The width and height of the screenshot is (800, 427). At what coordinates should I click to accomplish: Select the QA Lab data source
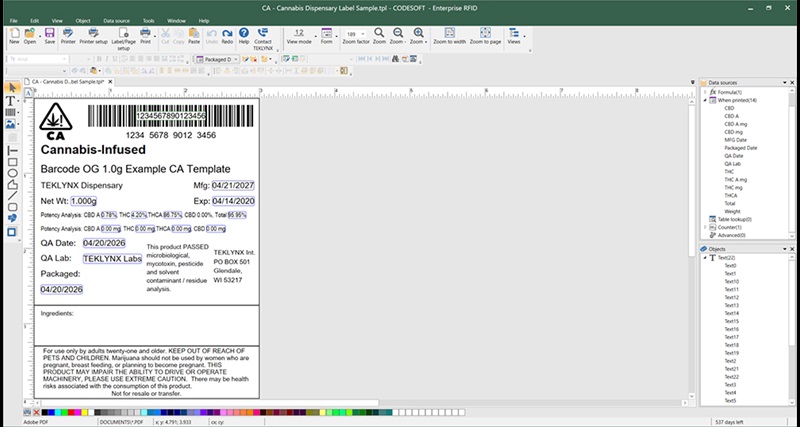pyautogui.click(x=732, y=164)
